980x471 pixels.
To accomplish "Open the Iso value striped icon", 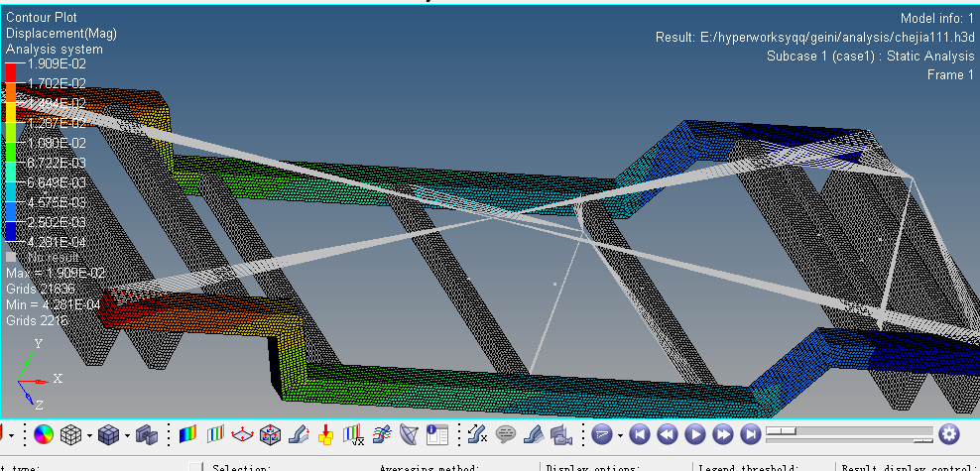I will click(215, 434).
